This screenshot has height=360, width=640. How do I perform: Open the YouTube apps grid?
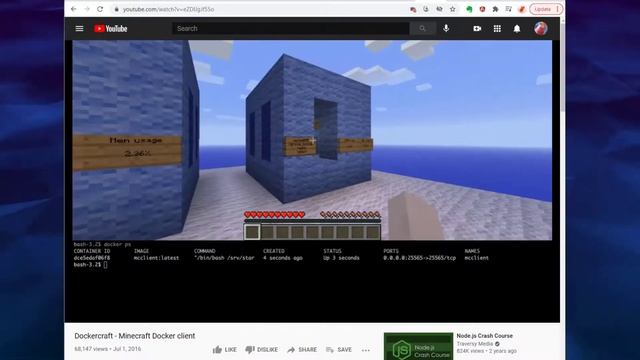pos(497,29)
